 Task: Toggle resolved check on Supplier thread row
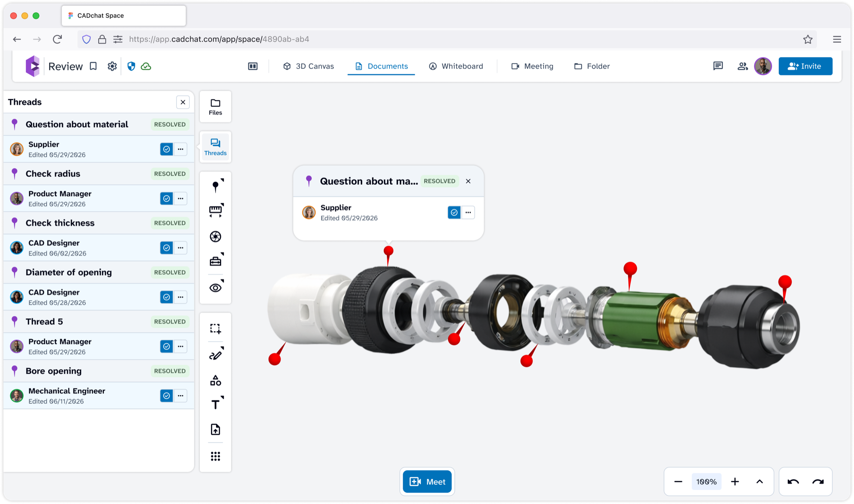tap(167, 149)
